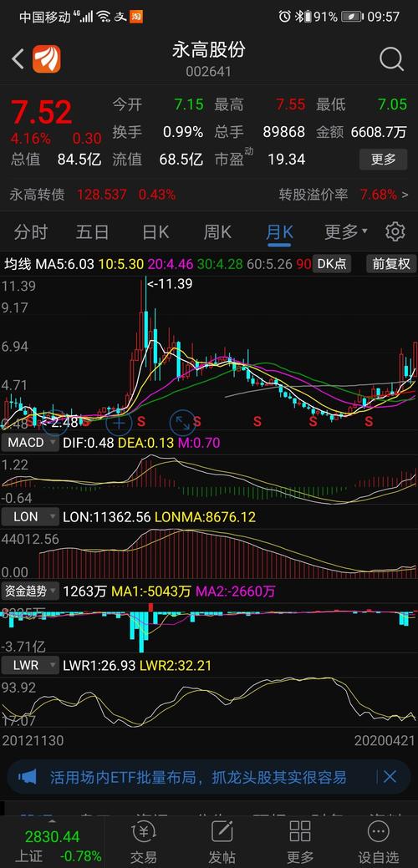Dismiss the ETF banner with X
This screenshot has height=868, width=418.
click(x=390, y=777)
